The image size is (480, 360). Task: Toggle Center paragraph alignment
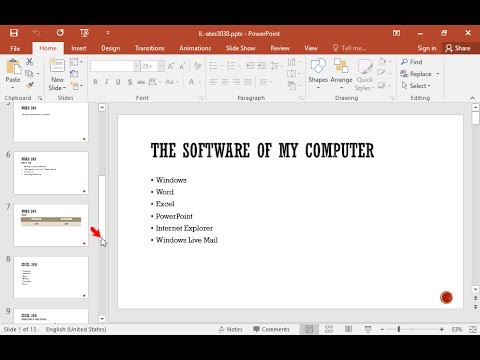(225, 82)
